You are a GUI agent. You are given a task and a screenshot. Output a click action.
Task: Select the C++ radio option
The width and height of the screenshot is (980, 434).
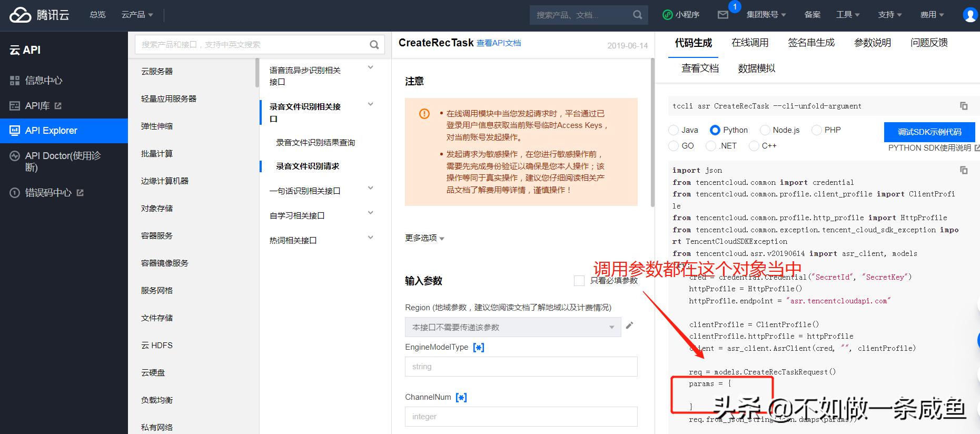tap(754, 146)
